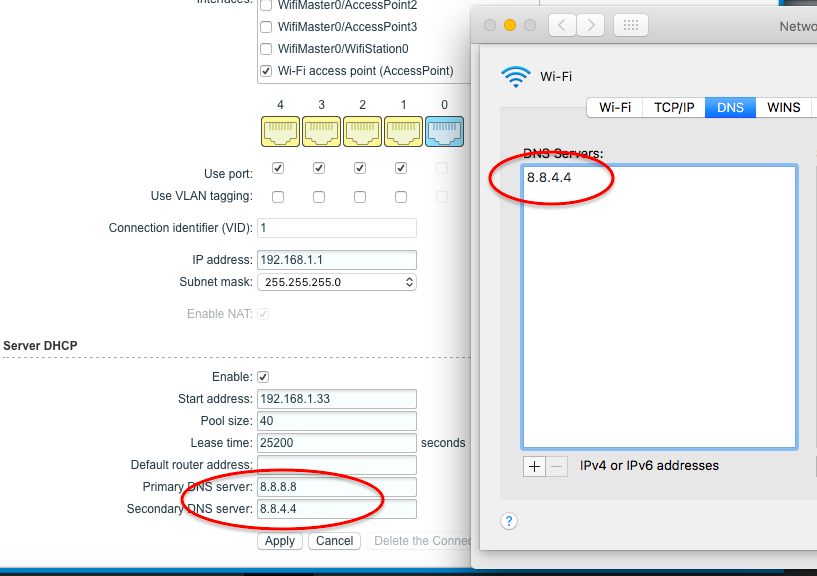The height and width of the screenshot is (576, 817).
Task: Select port 4 Ethernet jack icon
Action: (x=280, y=131)
